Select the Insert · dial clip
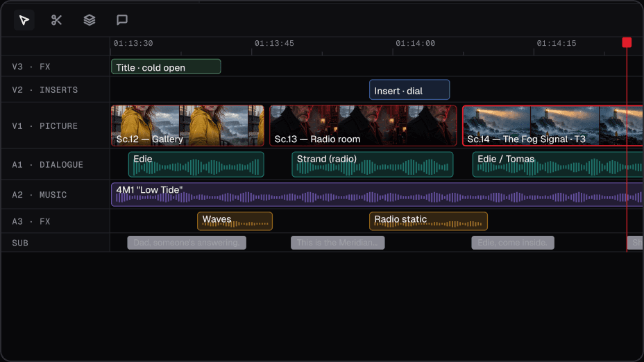The width and height of the screenshot is (644, 362). coord(409,90)
